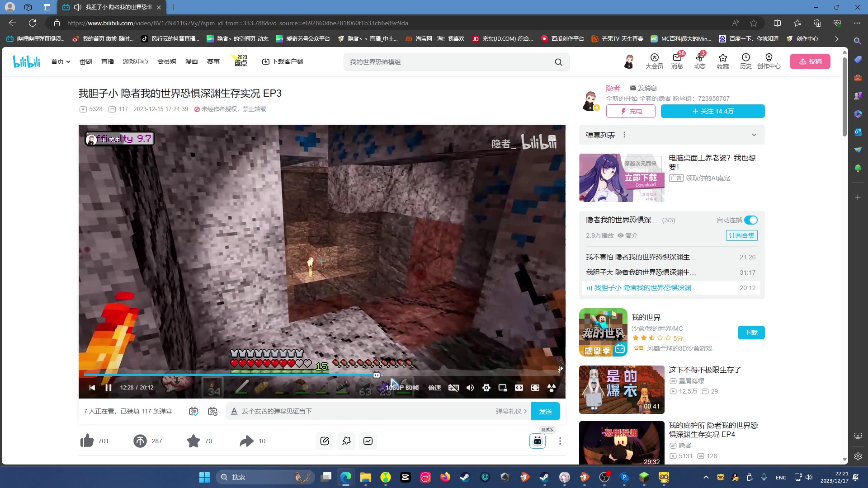Open the 倍速 playback speed menu

click(x=435, y=388)
